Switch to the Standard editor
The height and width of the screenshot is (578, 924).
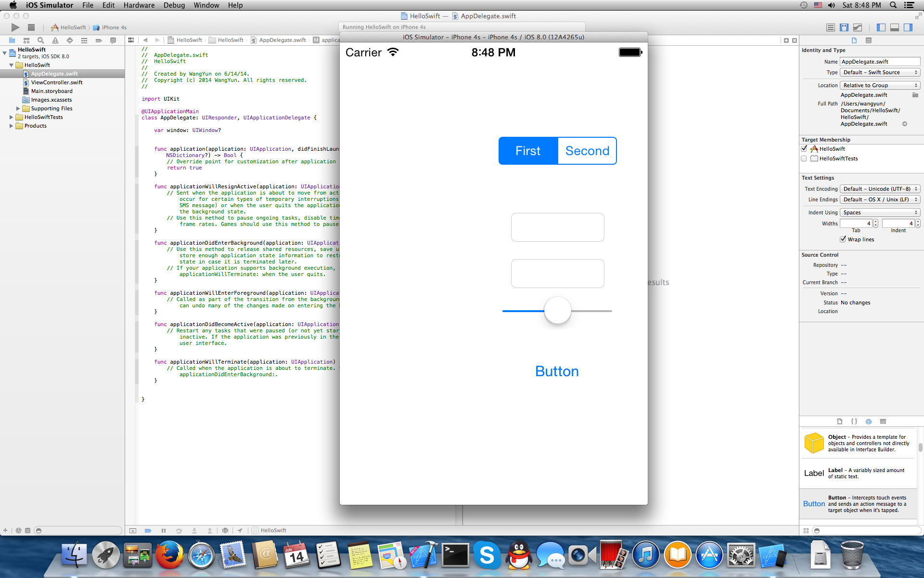pos(831,27)
